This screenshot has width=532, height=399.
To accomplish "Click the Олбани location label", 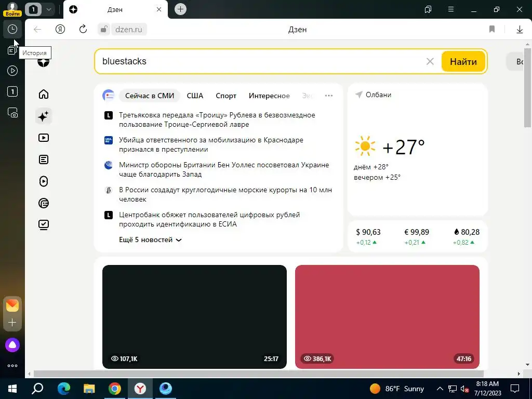I will (378, 95).
